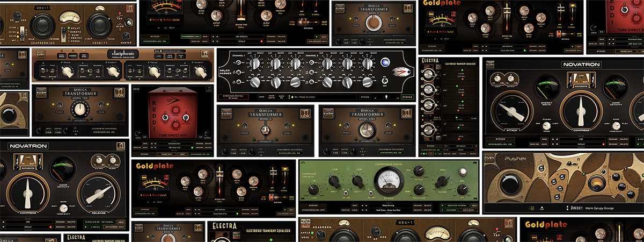Screen dimensions: 644x242
Task: Switch Sidechain Internal on the left Novatron
Action: pyautogui.click(x=99, y=222)
